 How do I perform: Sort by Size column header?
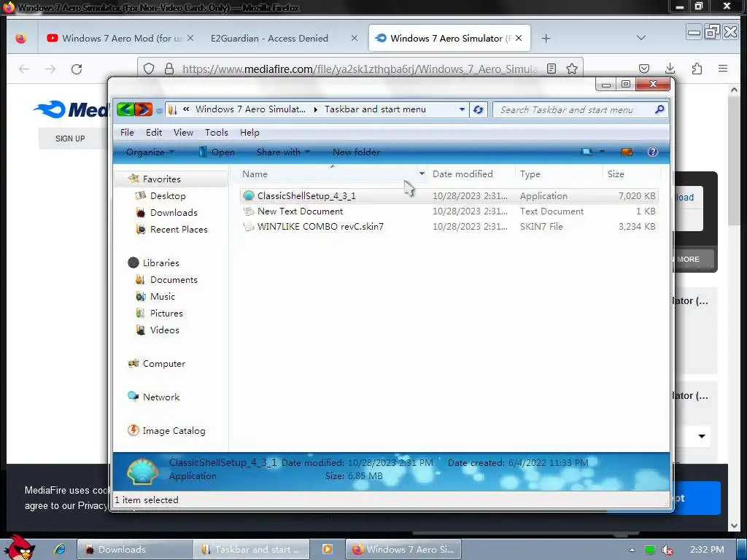631,174
